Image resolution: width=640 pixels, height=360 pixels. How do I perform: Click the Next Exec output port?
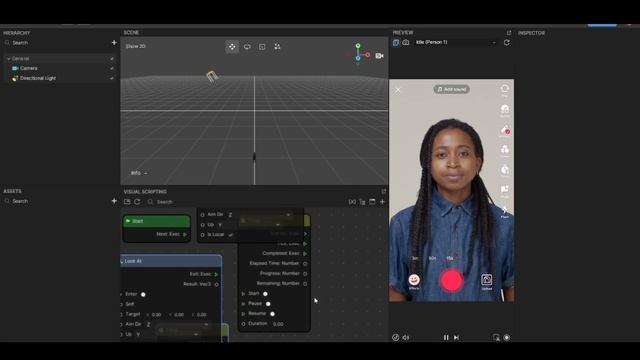click(x=185, y=235)
